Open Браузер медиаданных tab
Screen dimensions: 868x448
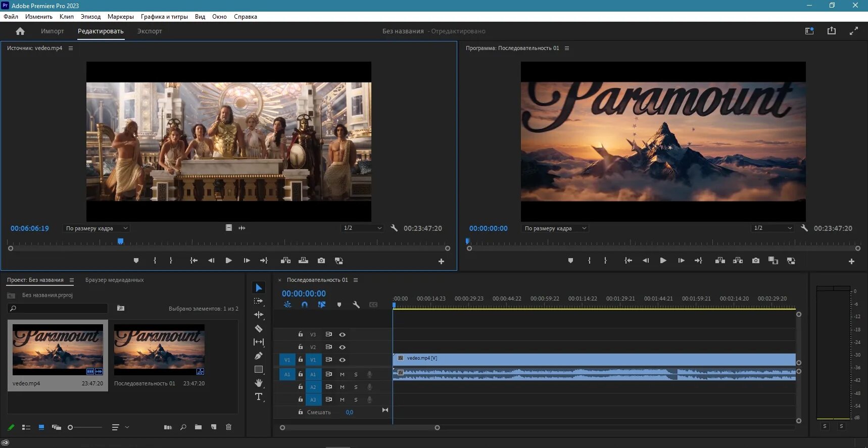115,280
